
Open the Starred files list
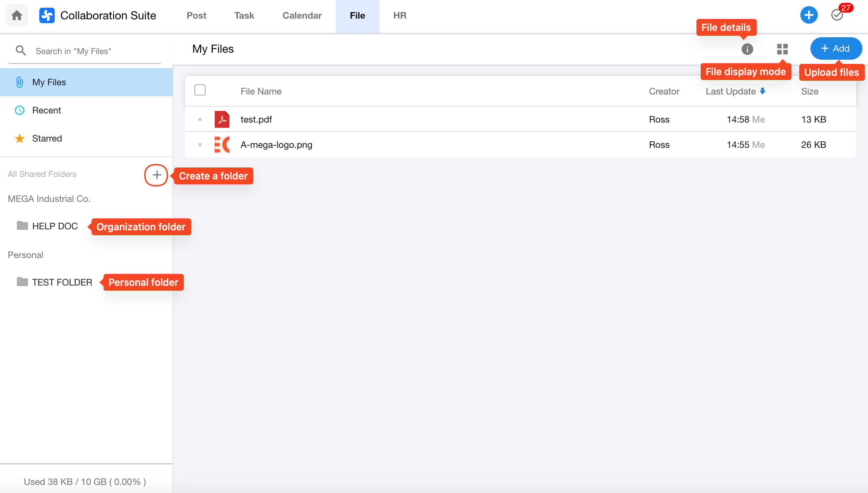coord(47,138)
